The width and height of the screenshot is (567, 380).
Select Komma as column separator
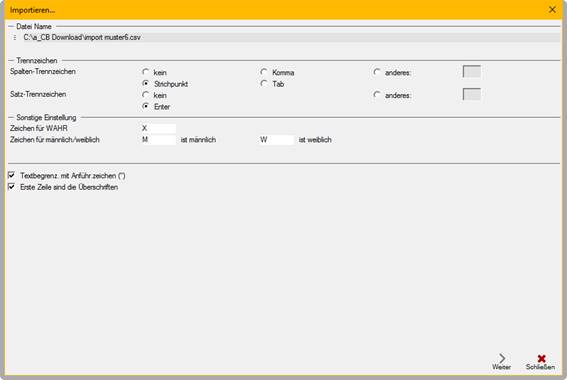click(264, 72)
